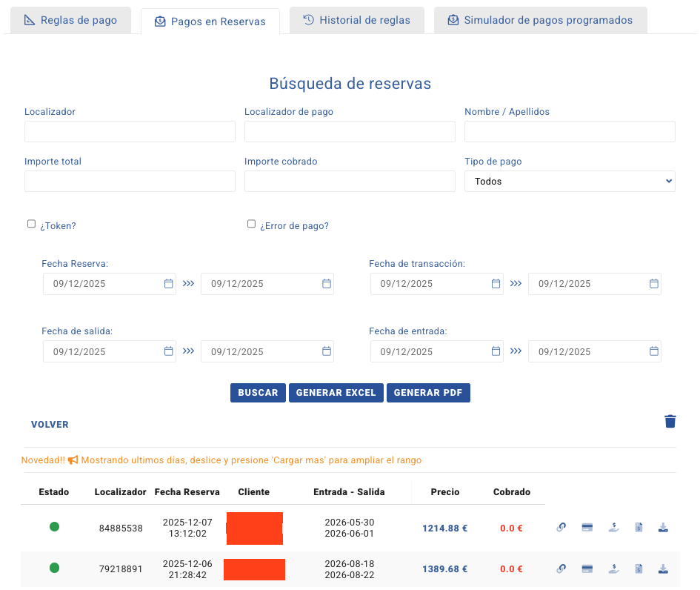Open the Tipo de pago dropdown
This screenshot has width=700, height=590.
pyautogui.click(x=569, y=181)
